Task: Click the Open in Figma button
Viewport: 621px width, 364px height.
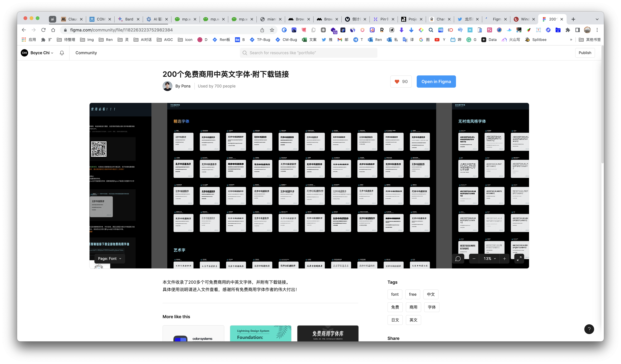Action: 436,82
